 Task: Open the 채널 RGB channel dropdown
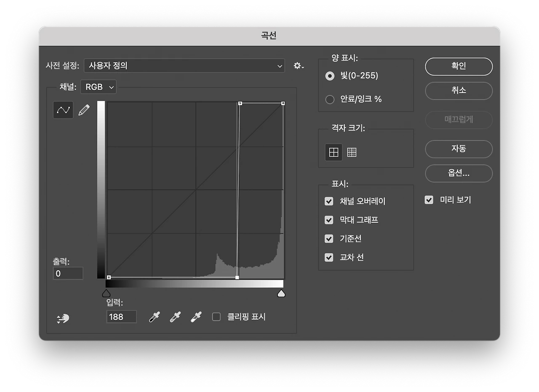tap(99, 87)
